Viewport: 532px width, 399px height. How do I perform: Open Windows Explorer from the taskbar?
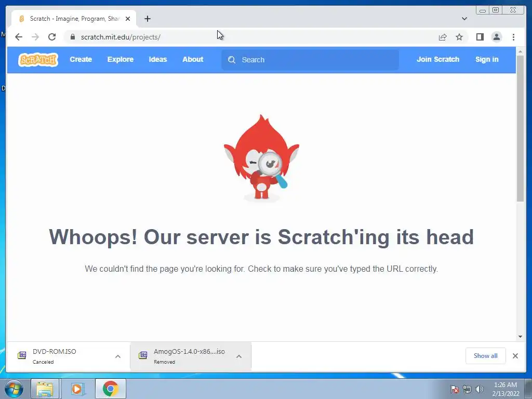click(x=45, y=389)
